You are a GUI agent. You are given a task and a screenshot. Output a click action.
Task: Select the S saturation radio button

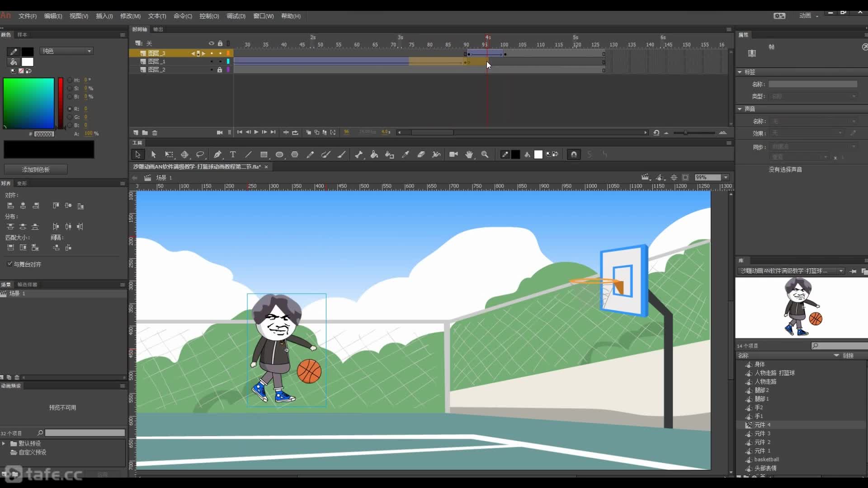(x=70, y=89)
